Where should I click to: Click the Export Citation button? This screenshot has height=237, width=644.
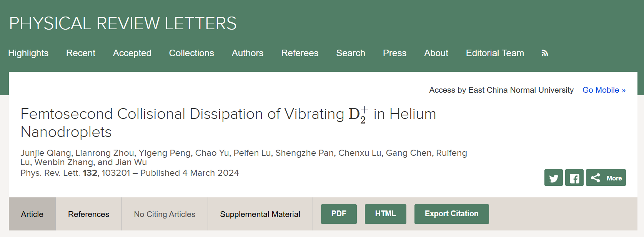pyautogui.click(x=451, y=214)
